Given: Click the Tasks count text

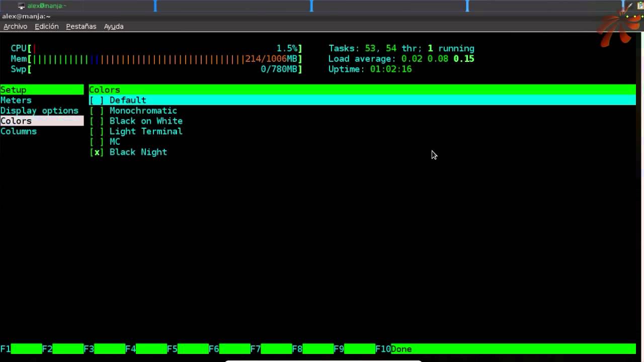Looking at the screenshot, I should pyautogui.click(x=401, y=48).
